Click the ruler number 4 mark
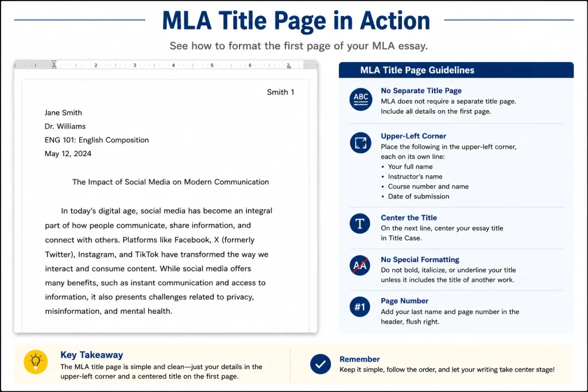The height and width of the screenshot is (392, 588). click(173, 65)
